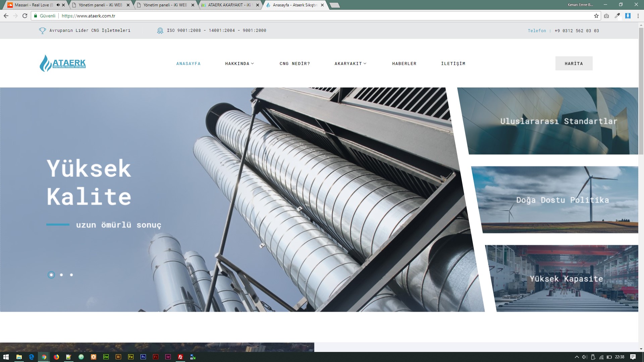Open Notepad++ from the taskbar

pos(69,357)
